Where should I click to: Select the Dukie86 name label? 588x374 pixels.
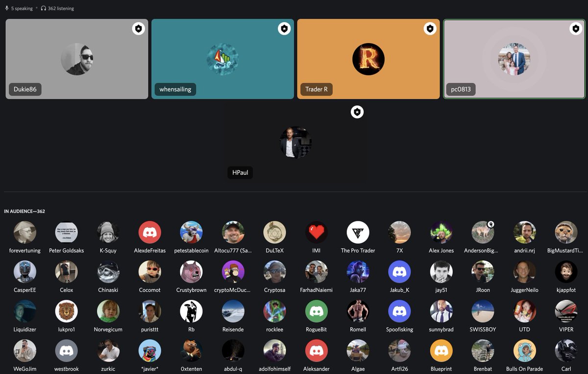pos(25,90)
